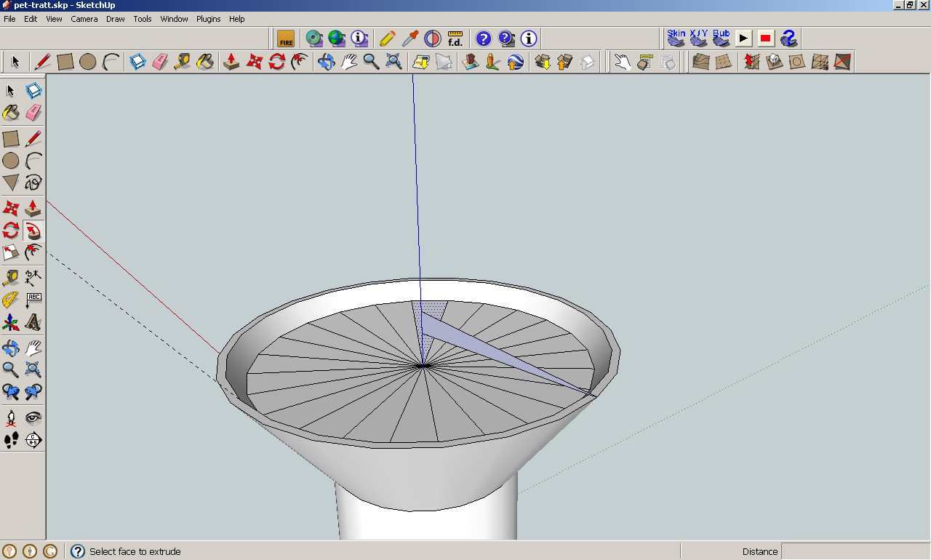Viewport: 931px width, 560px height.
Task: Activate the 3D Text tool
Action: coord(33,321)
